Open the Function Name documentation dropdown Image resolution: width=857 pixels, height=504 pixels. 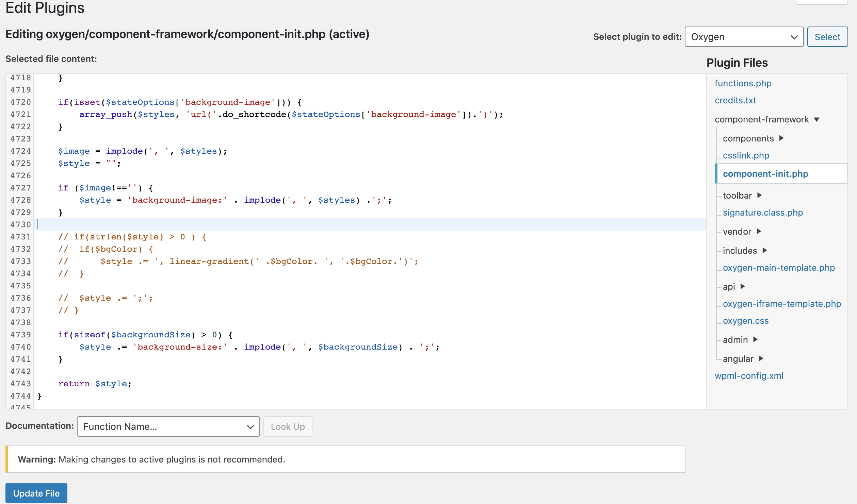168,426
